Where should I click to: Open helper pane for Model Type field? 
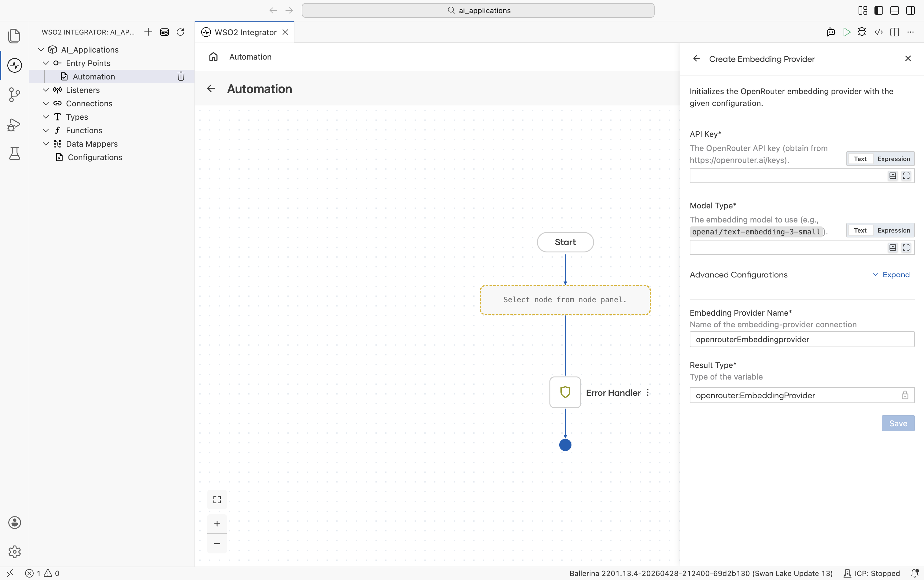pyautogui.click(x=893, y=248)
